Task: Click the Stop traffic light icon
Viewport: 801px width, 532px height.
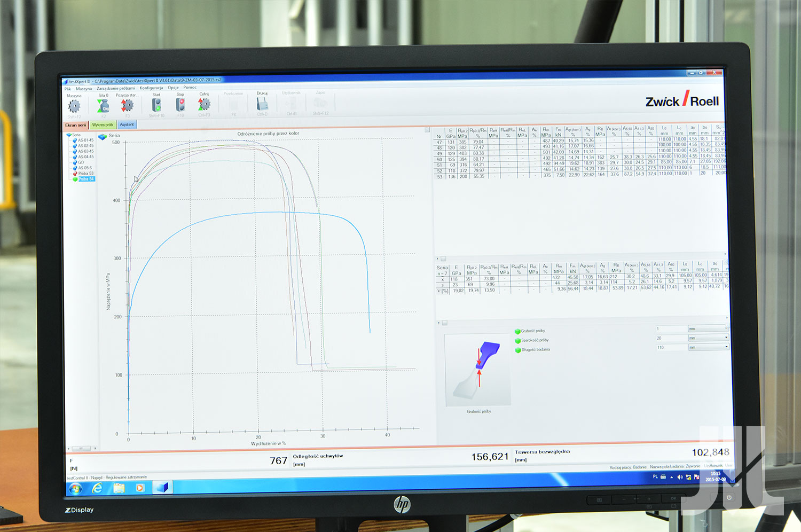Action: tap(180, 104)
